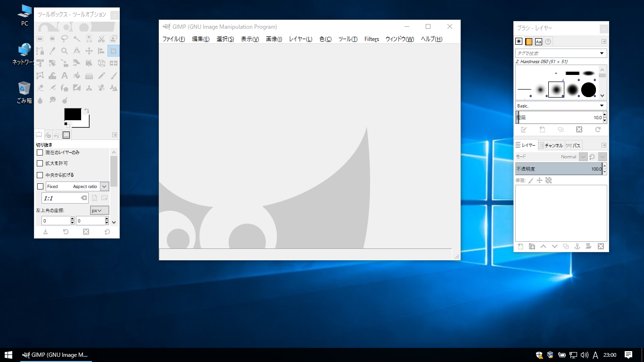Toggle 中央から拡げる checkbox

[40, 175]
